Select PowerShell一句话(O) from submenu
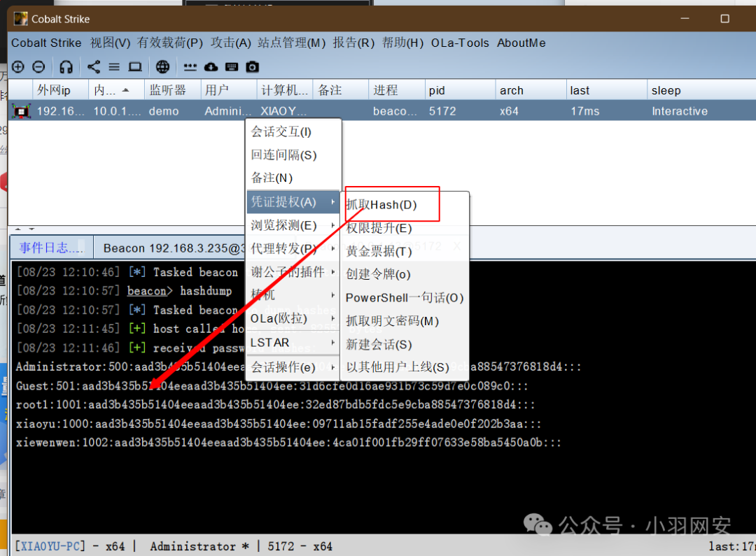This screenshot has height=556, width=756. click(405, 298)
